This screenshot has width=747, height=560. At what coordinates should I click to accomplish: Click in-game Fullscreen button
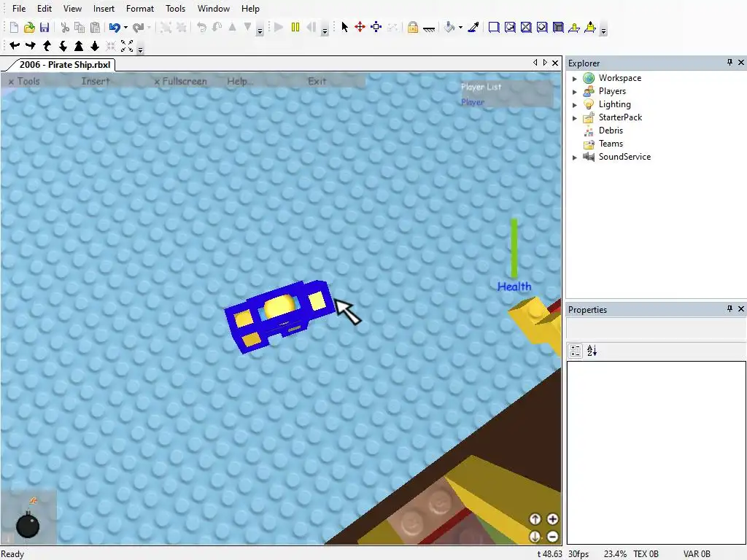pos(181,82)
